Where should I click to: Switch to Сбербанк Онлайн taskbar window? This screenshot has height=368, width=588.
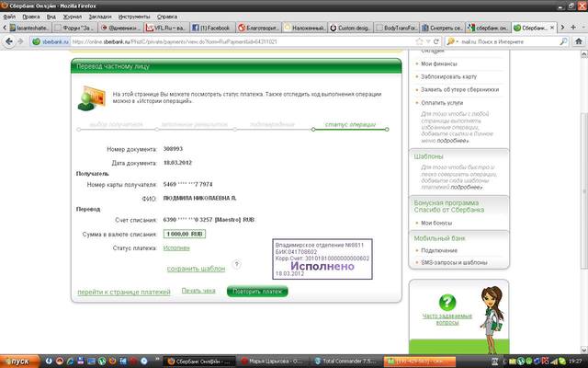[200, 362]
